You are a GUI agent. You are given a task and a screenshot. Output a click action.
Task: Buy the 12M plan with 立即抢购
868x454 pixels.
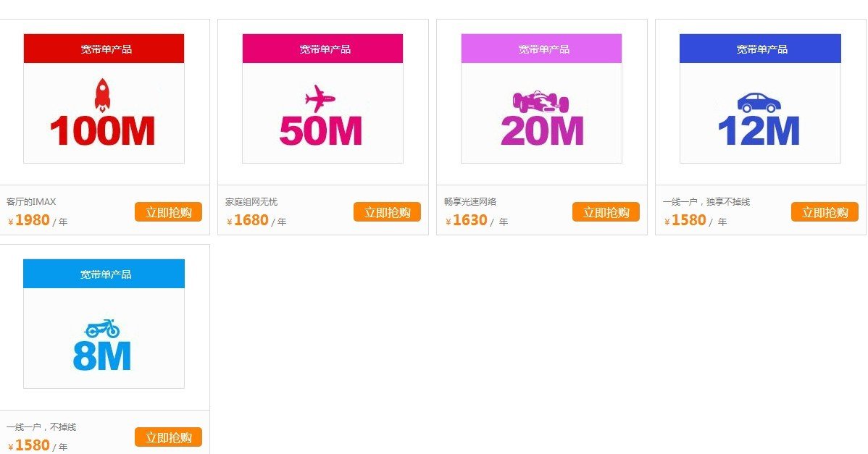[825, 212]
